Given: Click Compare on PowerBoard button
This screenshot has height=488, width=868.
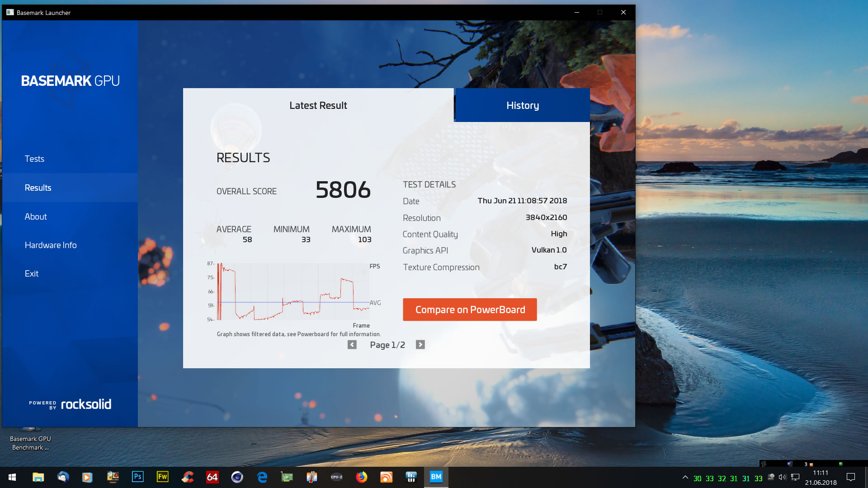Looking at the screenshot, I should 470,310.
